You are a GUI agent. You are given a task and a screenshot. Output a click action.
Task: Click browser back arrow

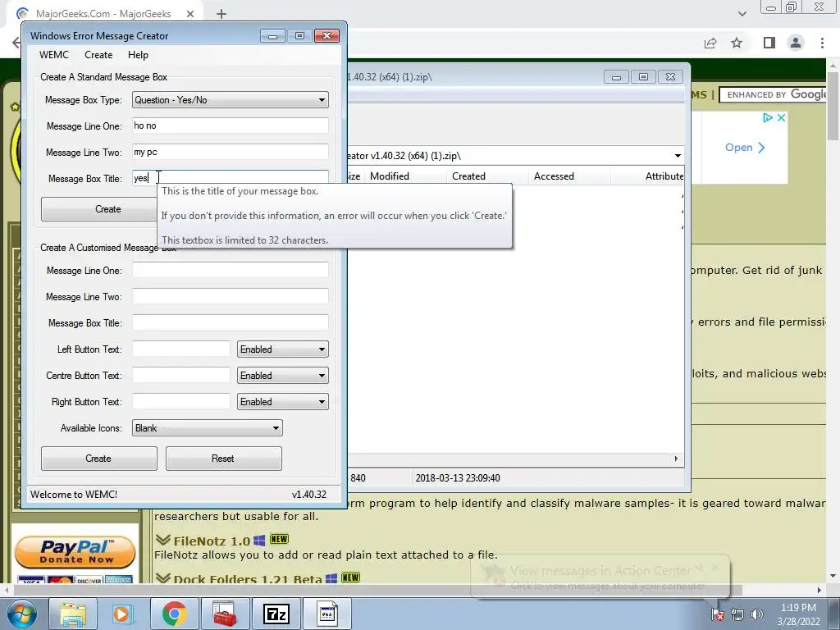[16, 43]
